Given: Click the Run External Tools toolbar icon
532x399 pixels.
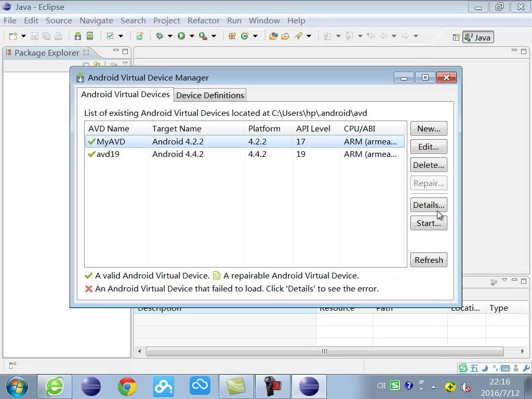Looking at the screenshot, I should pyautogui.click(x=203, y=36).
